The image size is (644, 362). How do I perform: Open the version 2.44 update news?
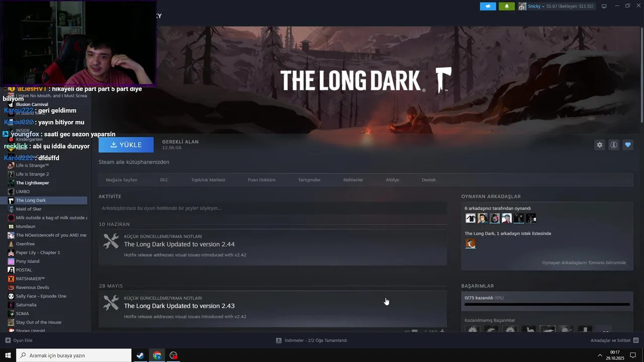click(x=273, y=247)
